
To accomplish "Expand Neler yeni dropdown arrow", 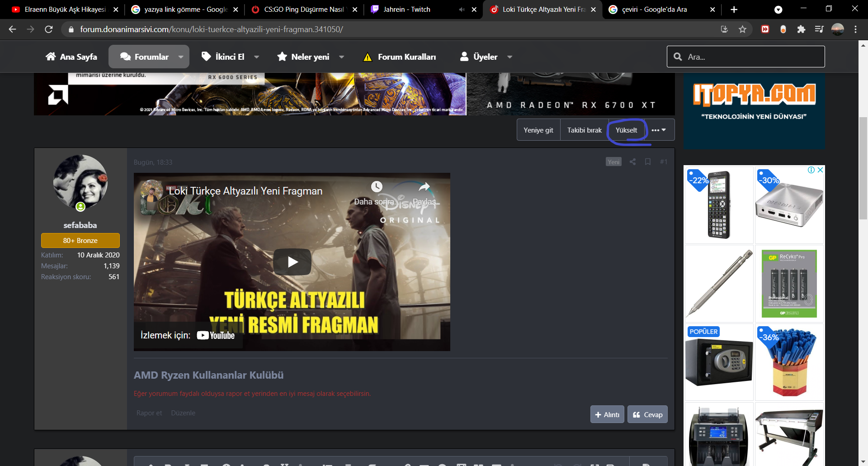I will pos(341,57).
